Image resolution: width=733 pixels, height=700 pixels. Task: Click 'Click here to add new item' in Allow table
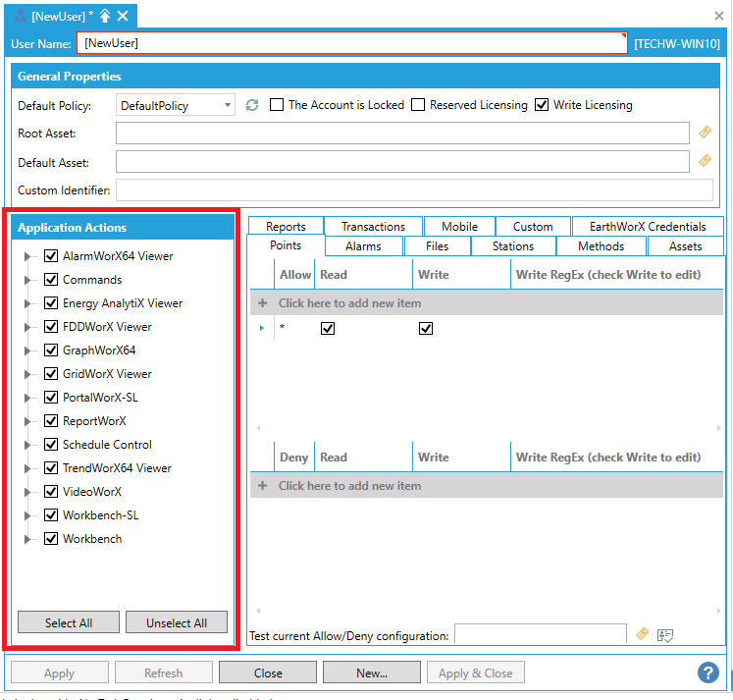click(349, 303)
